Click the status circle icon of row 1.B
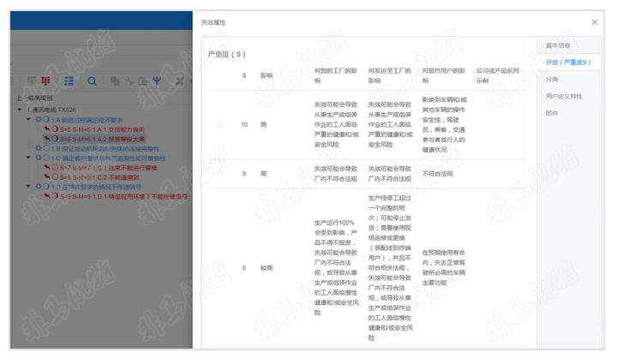The height and width of the screenshot is (364, 618). tap(46, 148)
